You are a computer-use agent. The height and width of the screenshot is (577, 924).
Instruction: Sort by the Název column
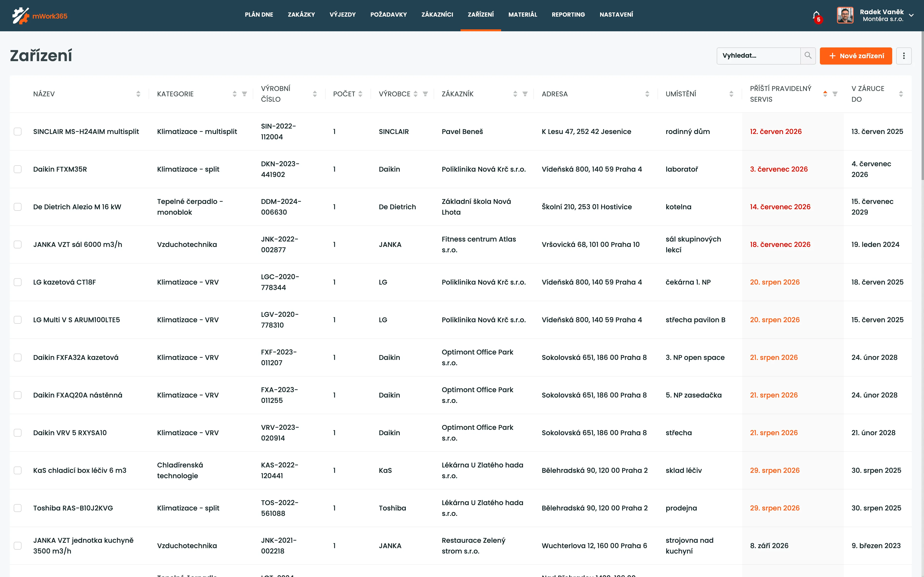pos(138,94)
